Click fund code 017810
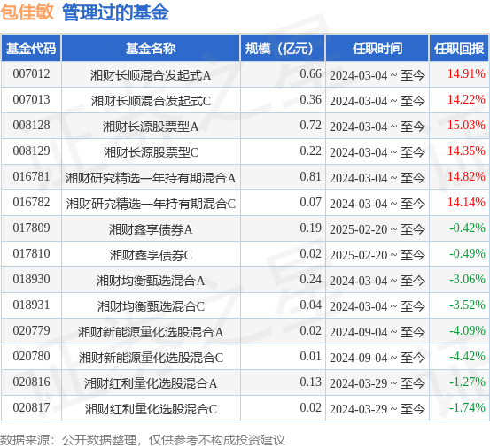The width and height of the screenshot is (490, 448). 31,253
